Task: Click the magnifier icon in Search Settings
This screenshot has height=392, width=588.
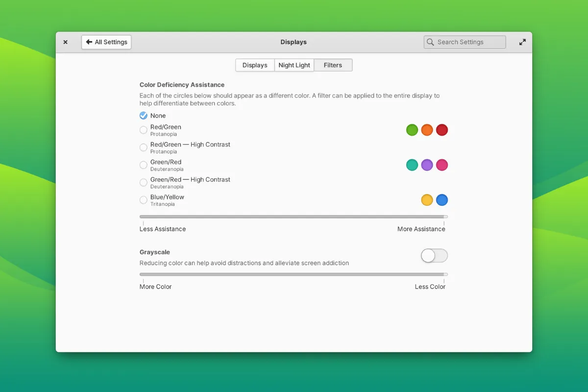Action: (x=430, y=42)
